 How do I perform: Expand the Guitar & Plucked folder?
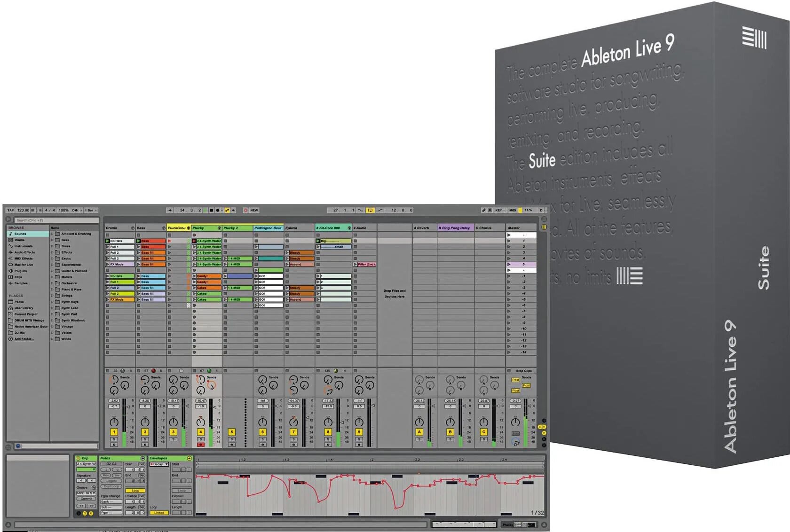click(x=53, y=271)
